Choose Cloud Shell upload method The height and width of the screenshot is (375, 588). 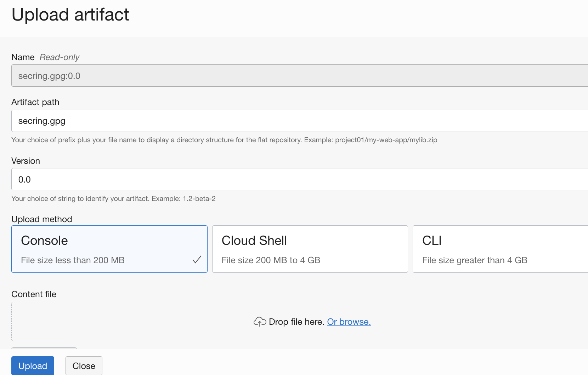click(310, 249)
